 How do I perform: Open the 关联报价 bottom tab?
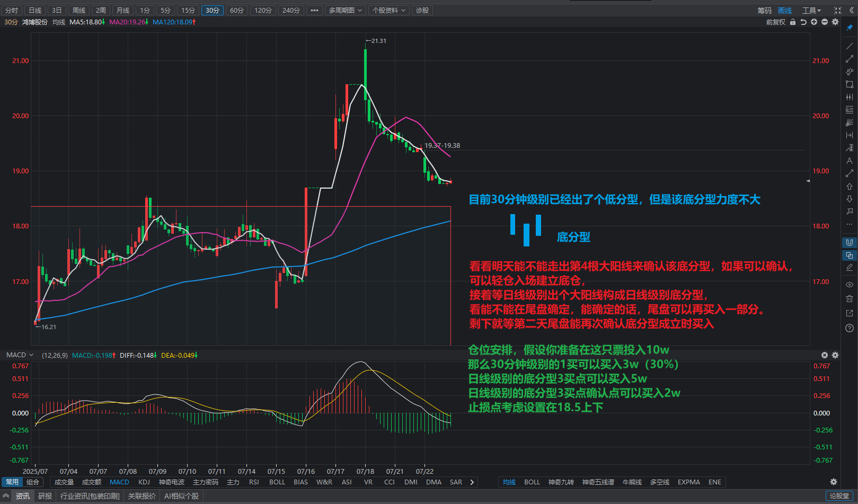[142, 496]
